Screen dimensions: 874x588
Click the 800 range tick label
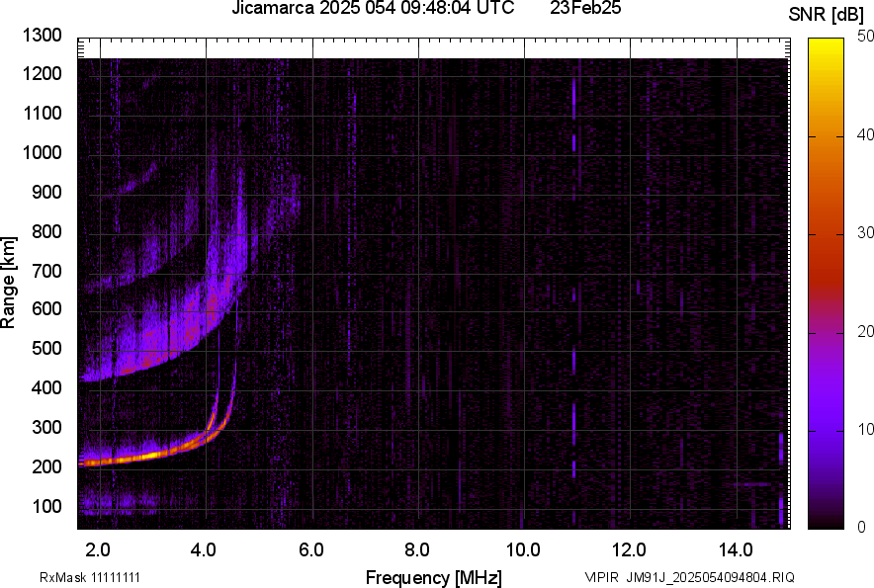click(x=46, y=231)
